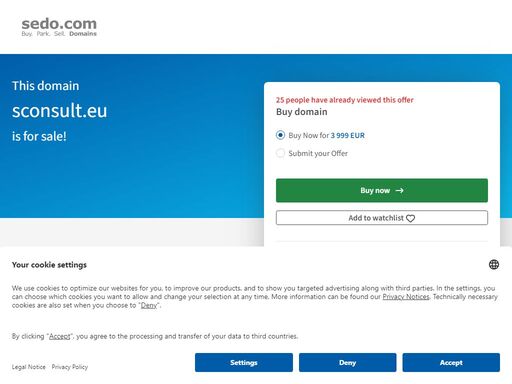This screenshot has width=512, height=384.
Task: Click the underlined Accept text link
Action: click(60, 336)
